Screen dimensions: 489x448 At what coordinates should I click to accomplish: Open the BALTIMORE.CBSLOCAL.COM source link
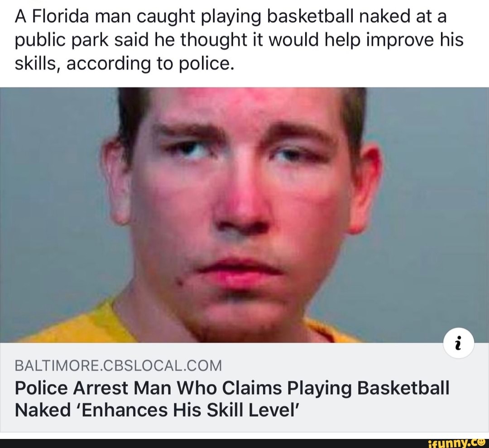119,365
